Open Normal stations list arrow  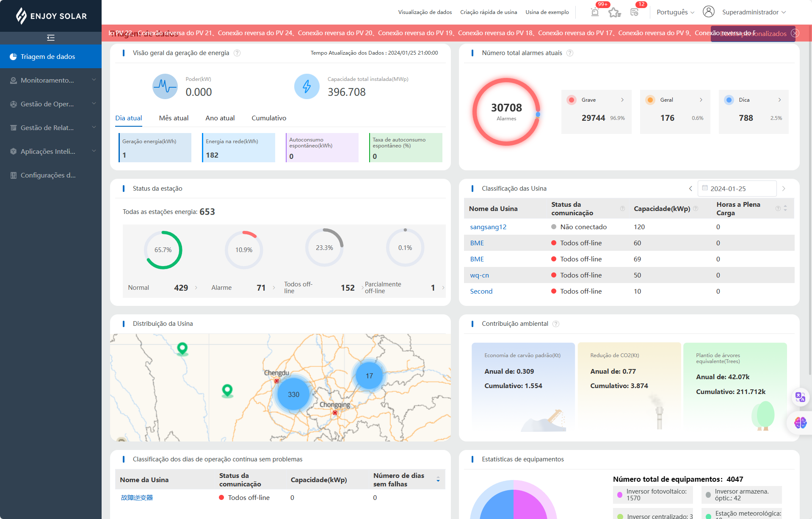196,288
